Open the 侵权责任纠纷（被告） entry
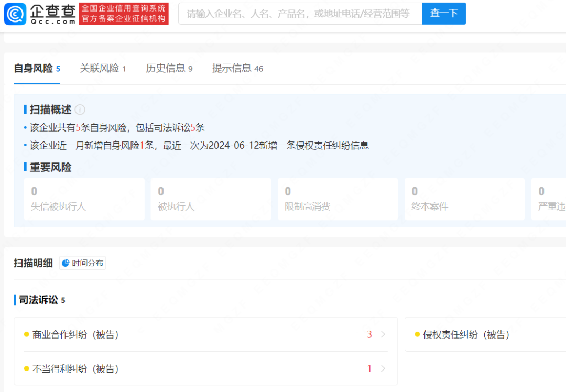Viewport: 566px width, 392px height. tap(466, 334)
